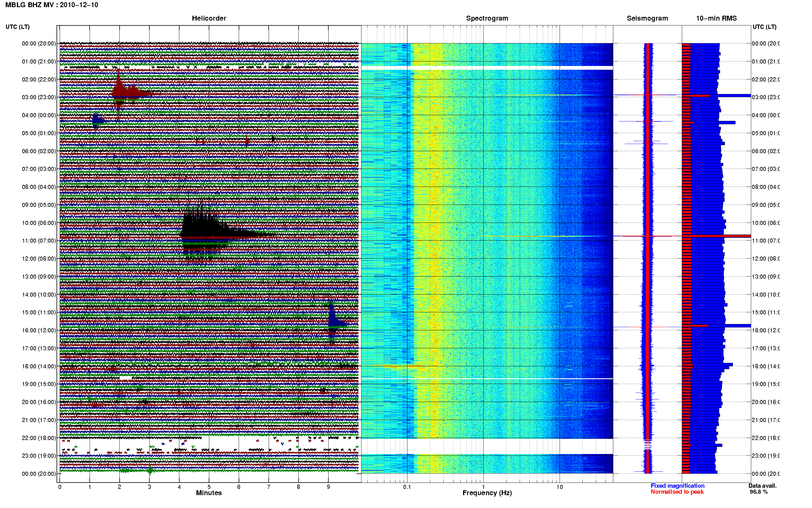
Task: Click the left-axis time label '09:00 (05:00)'
Action: 39,205
